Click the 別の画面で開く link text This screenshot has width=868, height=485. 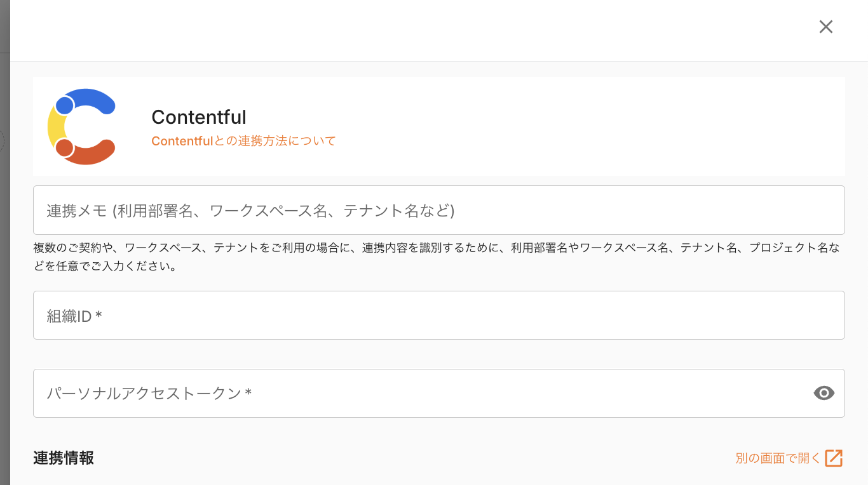point(778,458)
